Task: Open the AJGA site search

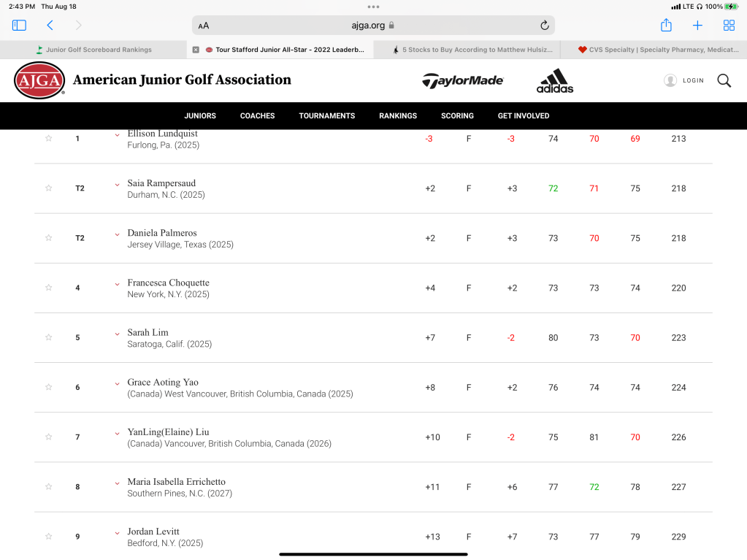Action: click(724, 80)
